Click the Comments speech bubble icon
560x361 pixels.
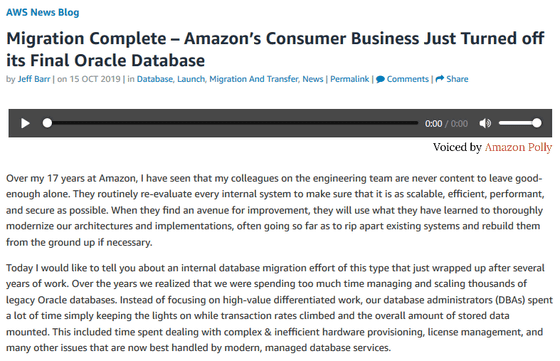[x=380, y=79]
